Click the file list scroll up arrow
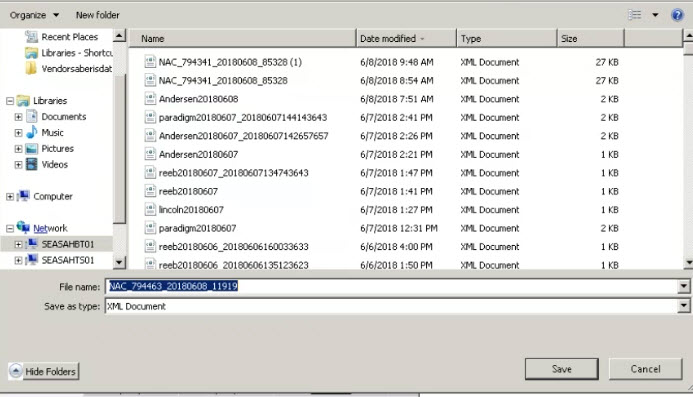 pyautogui.click(x=688, y=36)
